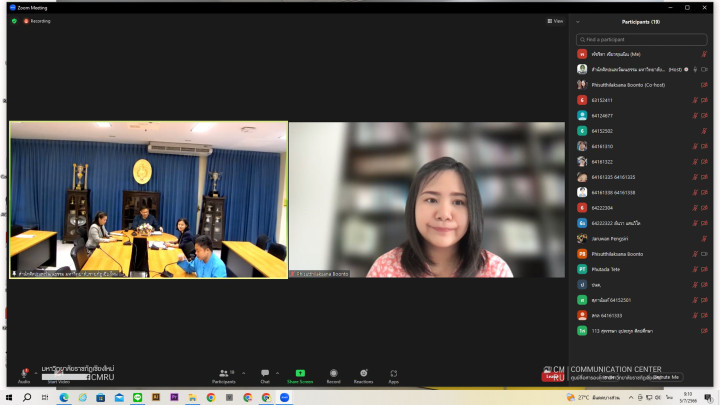Click the Zoom icon in the taskbar

coord(284,397)
